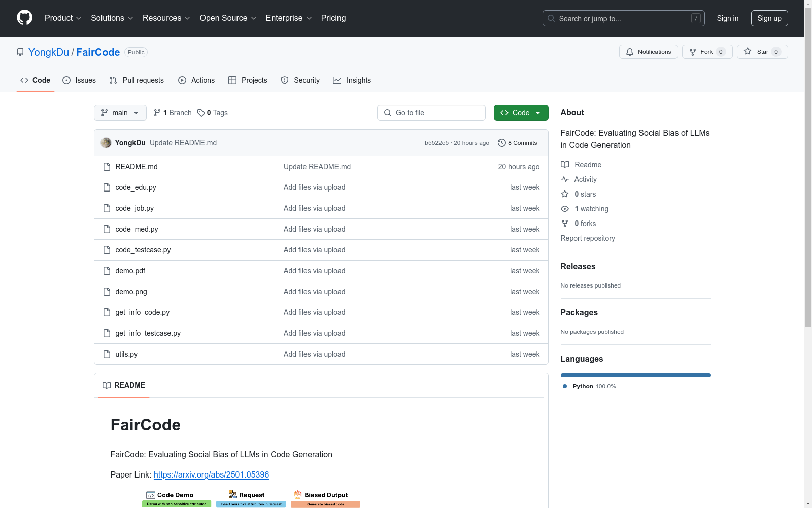Switch to the Issues tab
The height and width of the screenshot is (508, 812).
[x=79, y=80]
